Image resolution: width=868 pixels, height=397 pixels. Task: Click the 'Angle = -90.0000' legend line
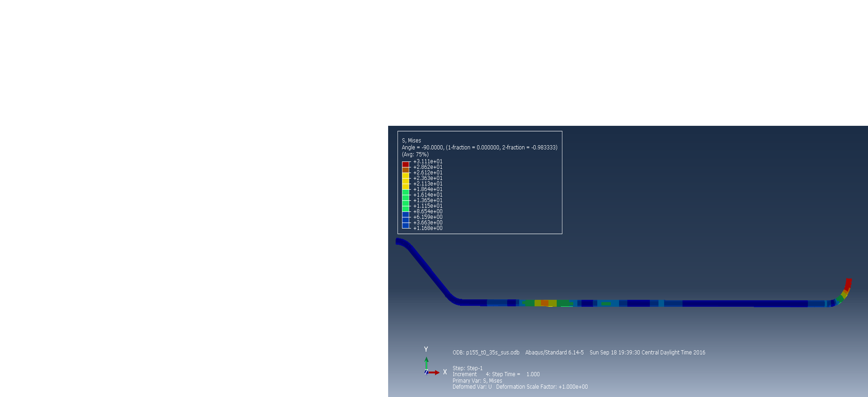[x=479, y=147]
